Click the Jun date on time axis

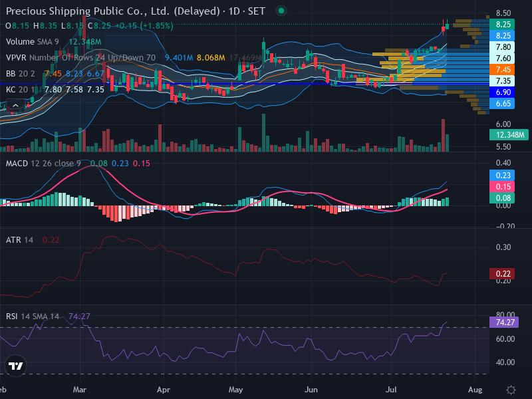click(311, 390)
